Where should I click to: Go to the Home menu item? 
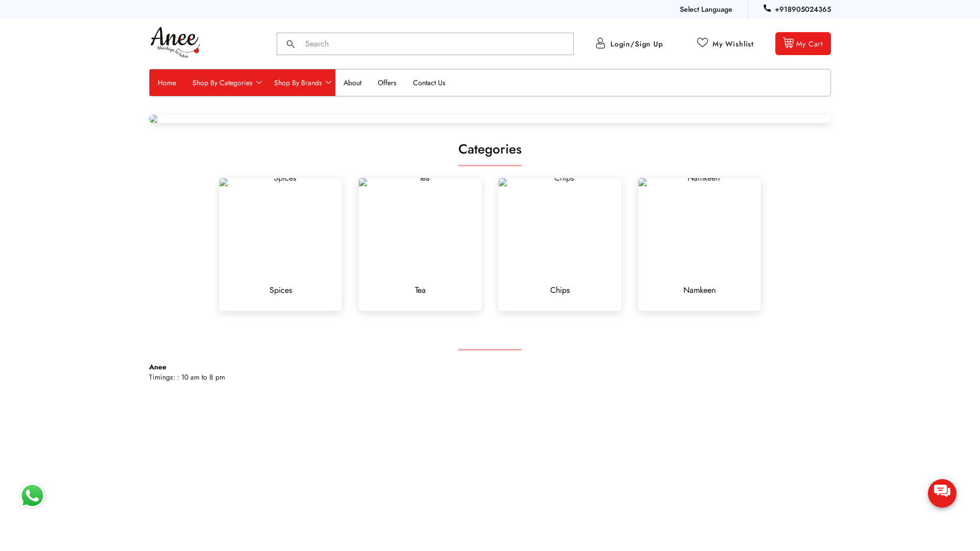tap(167, 83)
